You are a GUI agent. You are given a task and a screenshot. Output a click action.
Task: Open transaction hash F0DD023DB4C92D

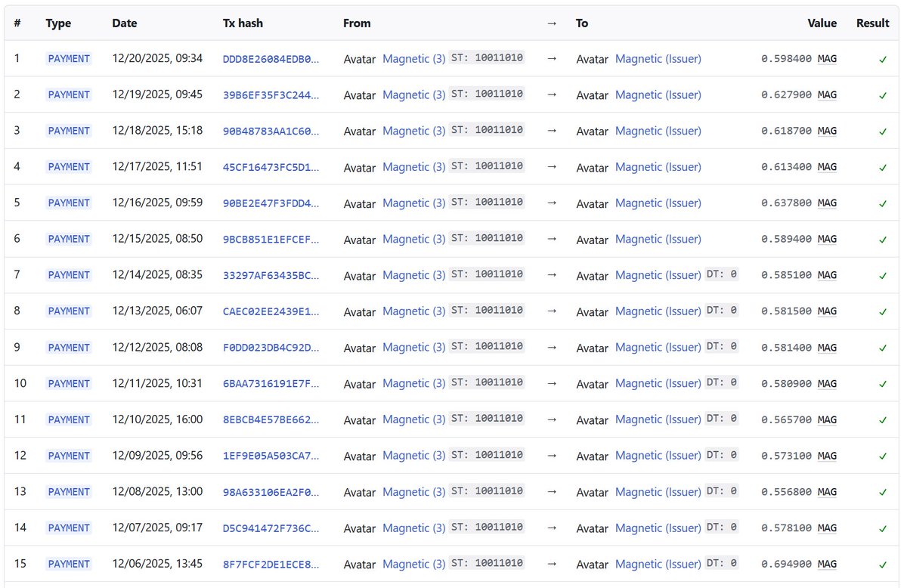[x=271, y=348]
